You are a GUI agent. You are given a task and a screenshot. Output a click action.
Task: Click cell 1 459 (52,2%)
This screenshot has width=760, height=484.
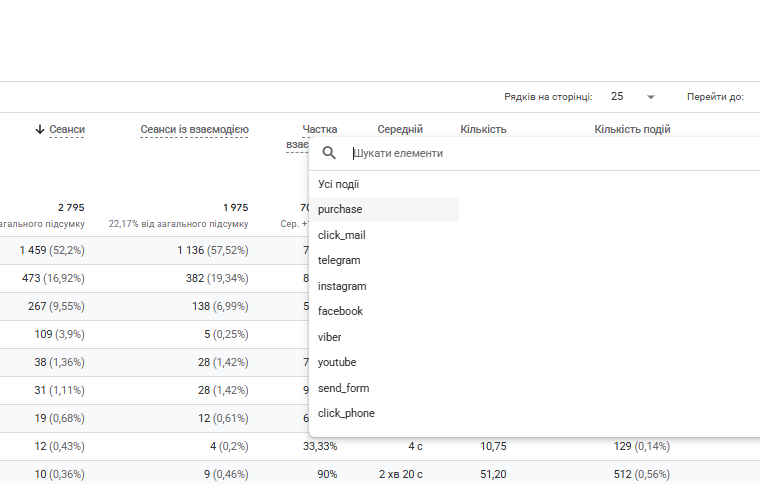[52, 250]
